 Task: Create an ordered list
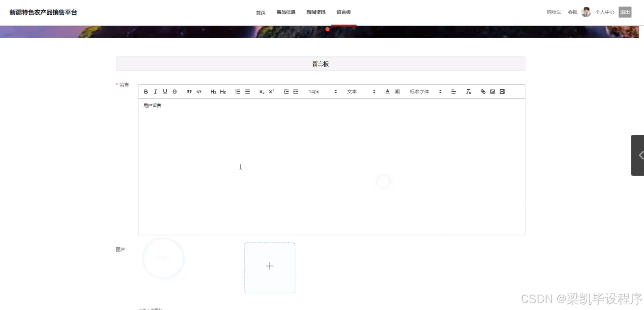click(237, 92)
